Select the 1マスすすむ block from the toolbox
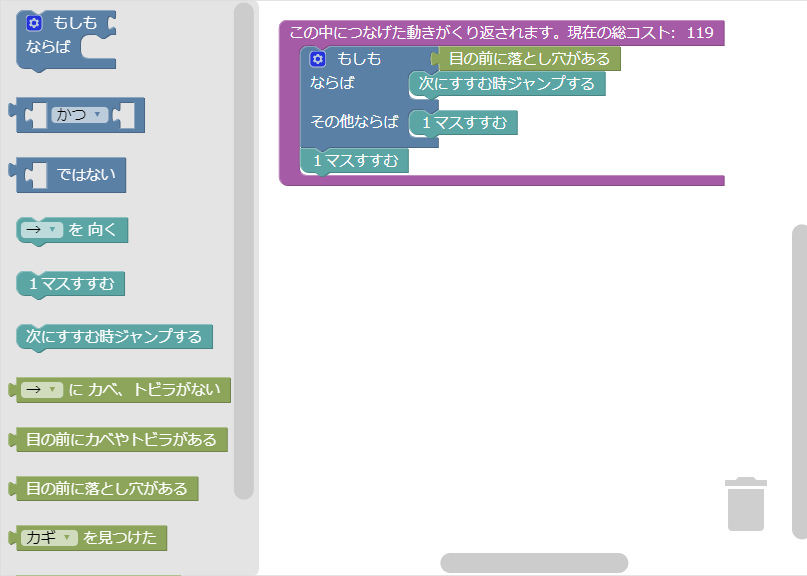This screenshot has width=807, height=576. point(70,284)
